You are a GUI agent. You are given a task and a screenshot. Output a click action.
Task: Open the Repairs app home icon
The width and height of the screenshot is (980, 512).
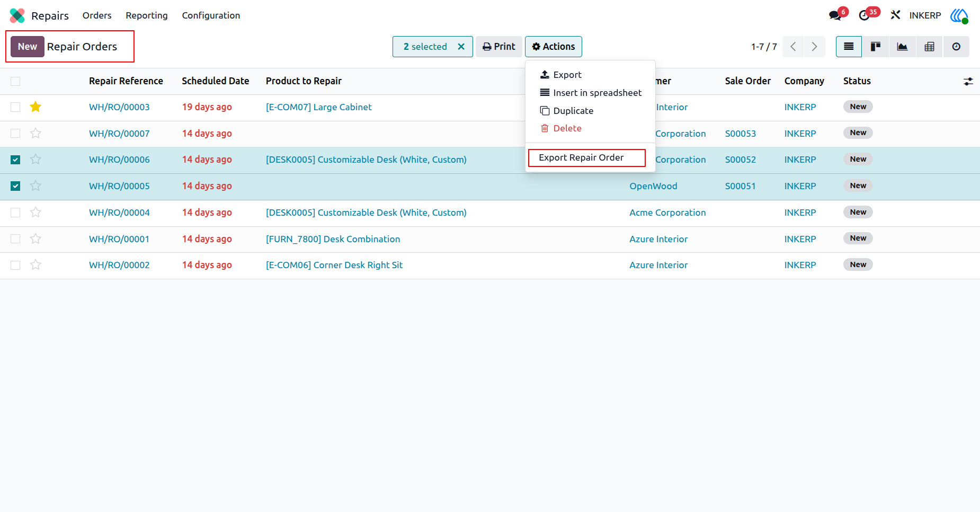pyautogui.click(x=17, y=15)
